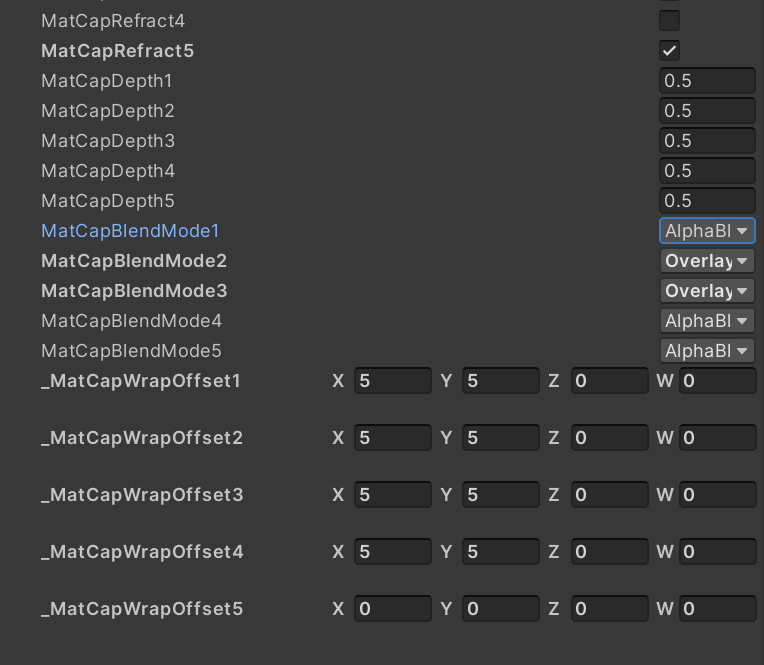Open the MatCapBlendMode4 dropdown
This screenshot has height=665, width=764.
[707, 321]
